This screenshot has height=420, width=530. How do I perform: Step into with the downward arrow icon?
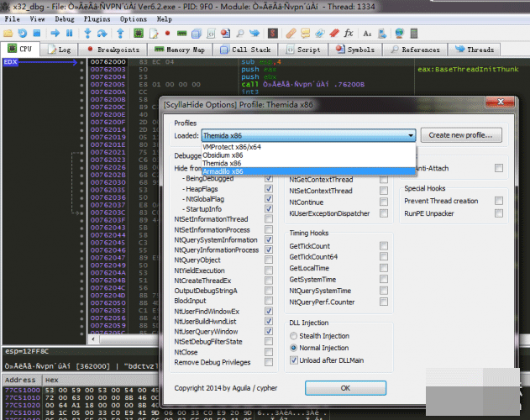point(87,33)
